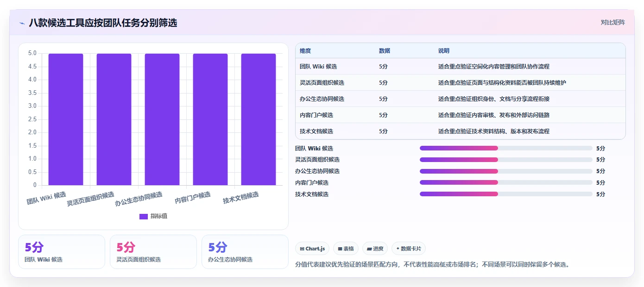Screen dimensions: 644x287
Task: Click the 技术文档候选 progress bar
Action: pyautogui.click(x=506, y=194)
